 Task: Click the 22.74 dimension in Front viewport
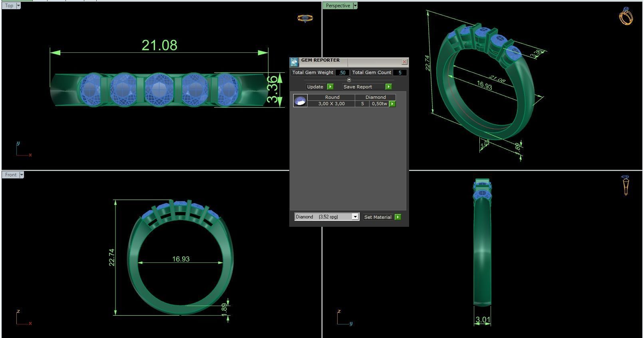coord(111,257)
